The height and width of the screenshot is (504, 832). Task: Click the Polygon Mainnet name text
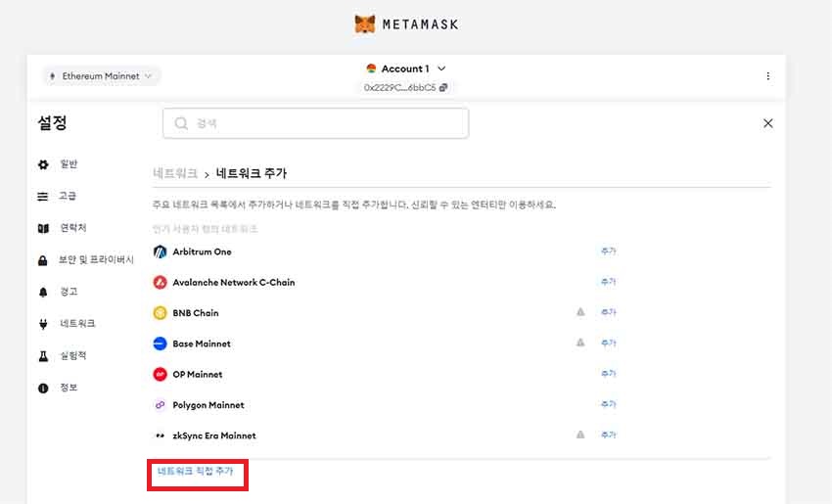coord(208,405)
